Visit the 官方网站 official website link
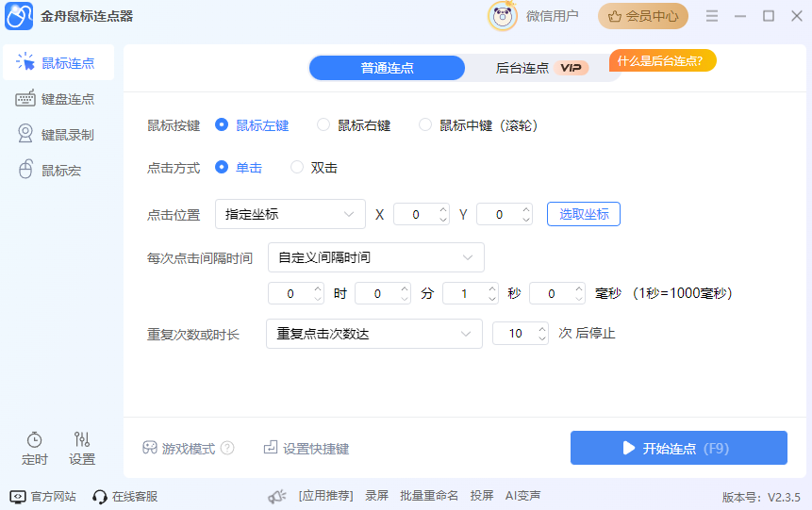812x510 pixels. pyautogui.click(x=43, y=497)
